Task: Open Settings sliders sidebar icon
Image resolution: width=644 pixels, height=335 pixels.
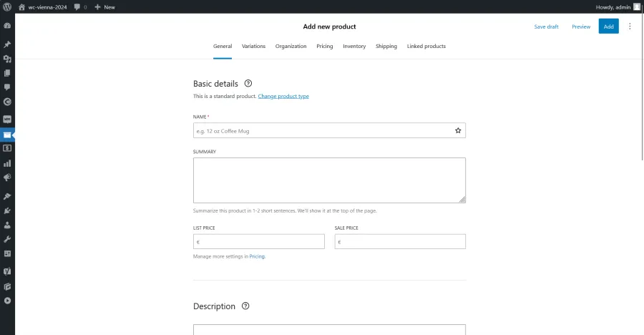Action: (7, 253)
